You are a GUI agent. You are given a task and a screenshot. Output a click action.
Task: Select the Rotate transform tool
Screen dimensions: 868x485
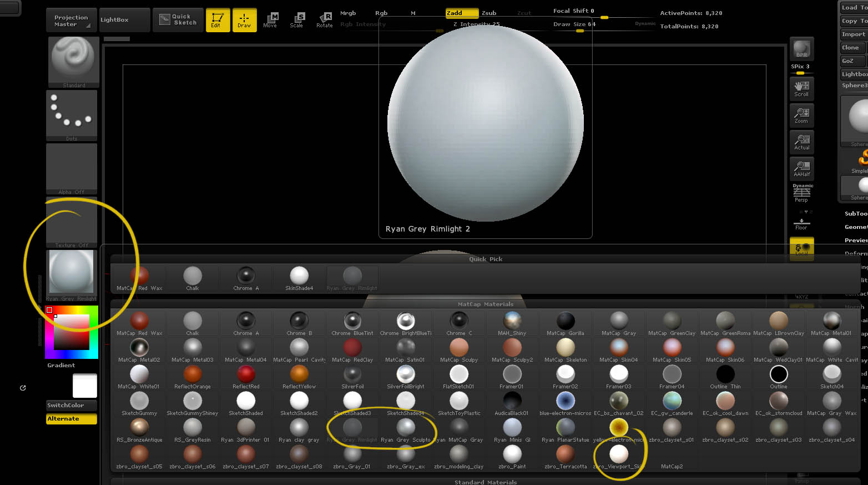tap(324, 20)
